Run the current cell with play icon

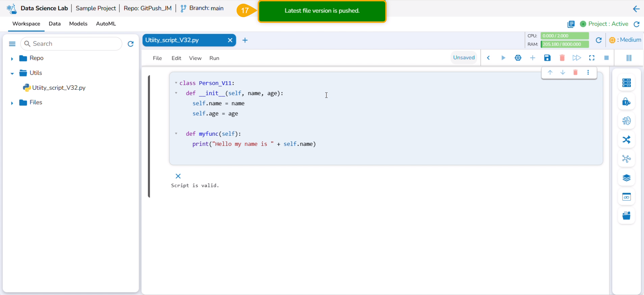503,58
